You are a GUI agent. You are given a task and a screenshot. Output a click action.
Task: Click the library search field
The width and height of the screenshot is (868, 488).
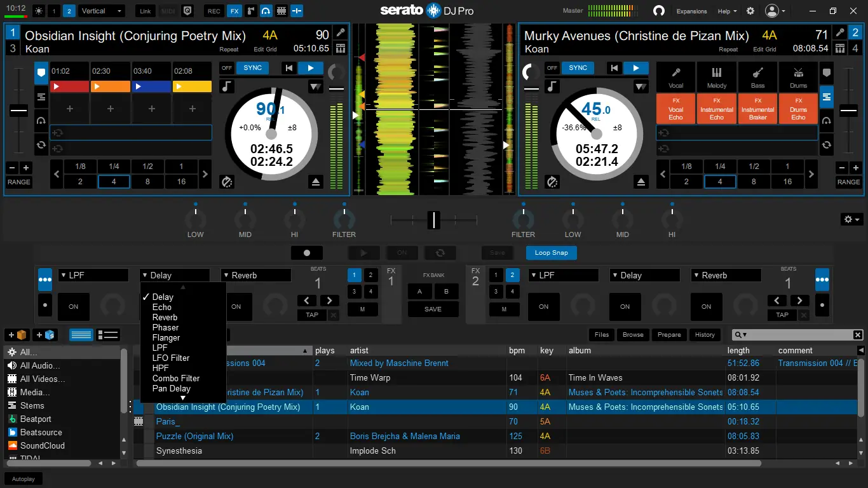click(x=798, y=335)
